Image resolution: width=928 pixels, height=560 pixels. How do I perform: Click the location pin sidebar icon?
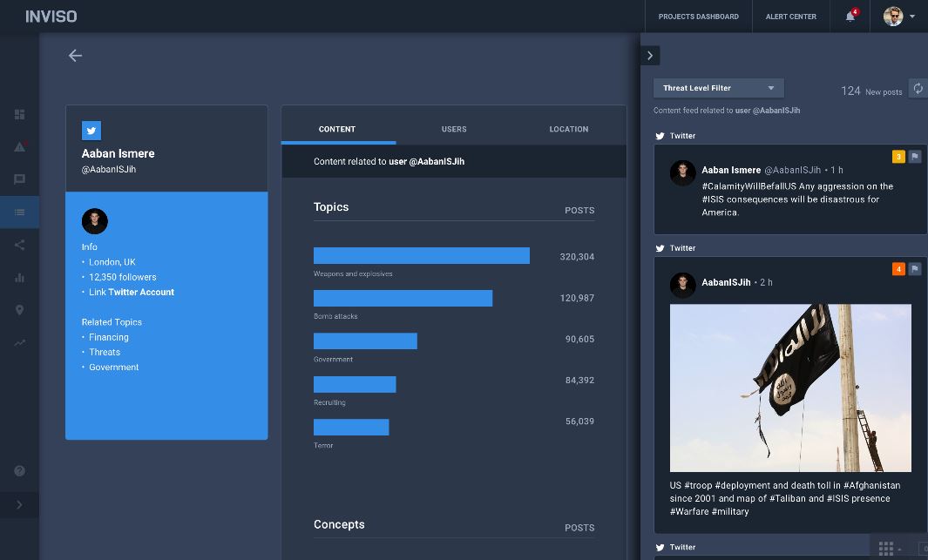19,310
